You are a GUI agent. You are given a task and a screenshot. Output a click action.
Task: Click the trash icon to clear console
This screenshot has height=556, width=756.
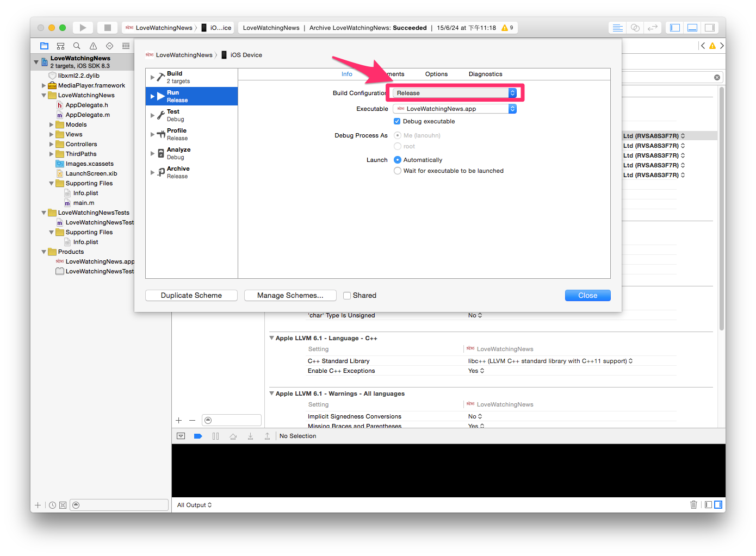(x=693, y=505)
